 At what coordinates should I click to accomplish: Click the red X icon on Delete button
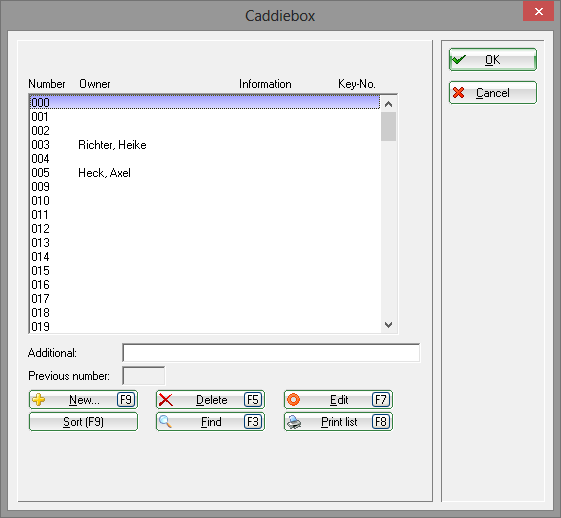point(166,400)
